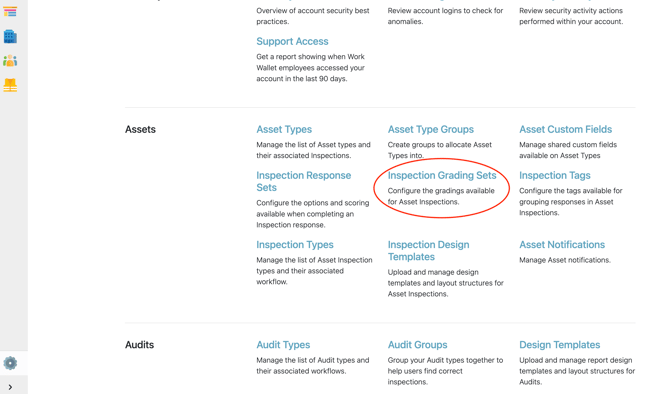Screen dimensions: 670x394
Task: Click text 'Manage the list of Asset types'
Action: click(x=313, y=145)
